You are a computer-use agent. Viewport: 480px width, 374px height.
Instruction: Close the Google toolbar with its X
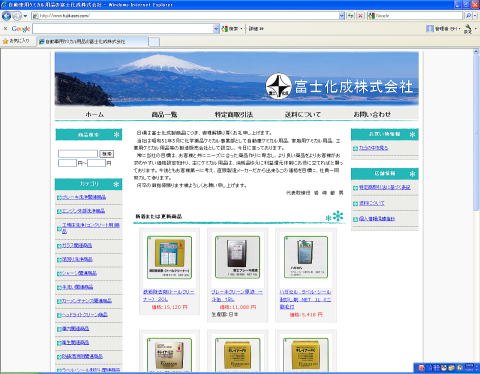(5, 29)
